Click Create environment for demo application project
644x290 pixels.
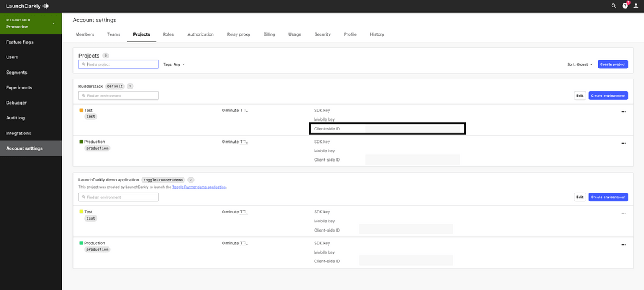tap(608, 197)
